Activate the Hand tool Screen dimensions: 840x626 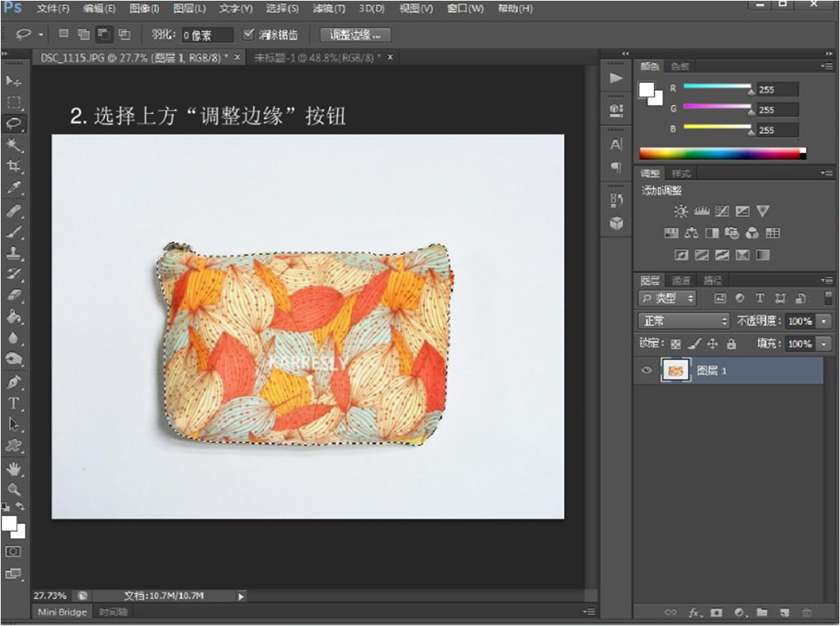(14, 468)
